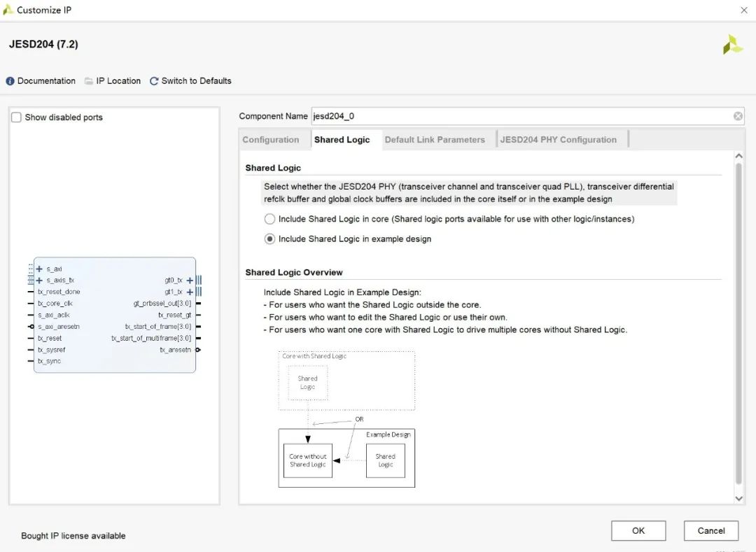Screen dimensions: 756x552
Task: Click the tx_reset_done port label
Action: [59, 292]
